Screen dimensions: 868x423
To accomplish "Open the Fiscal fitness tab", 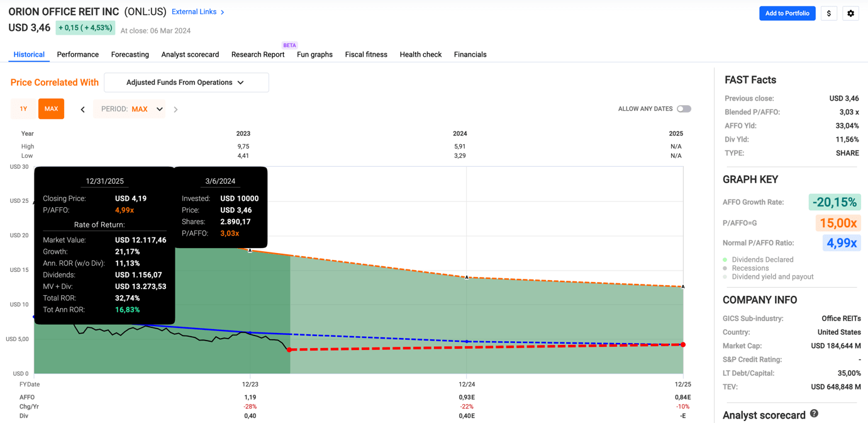I will point(366,55).
